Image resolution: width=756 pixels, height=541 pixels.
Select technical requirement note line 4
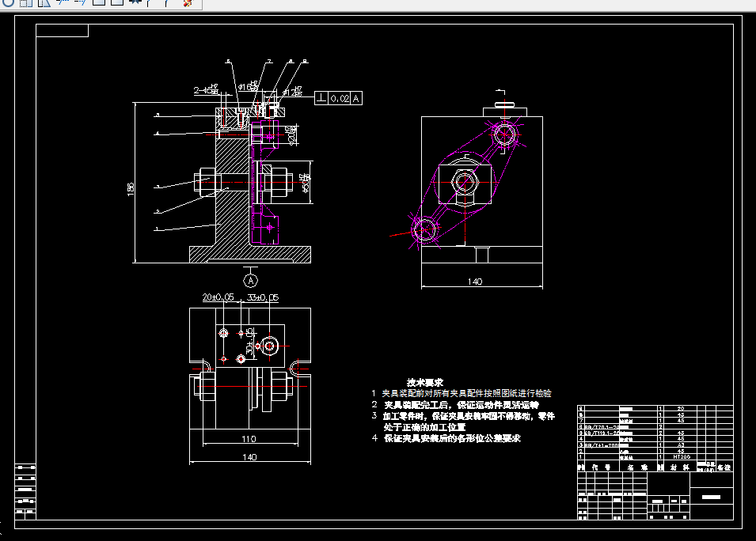[x=446, y=438]
